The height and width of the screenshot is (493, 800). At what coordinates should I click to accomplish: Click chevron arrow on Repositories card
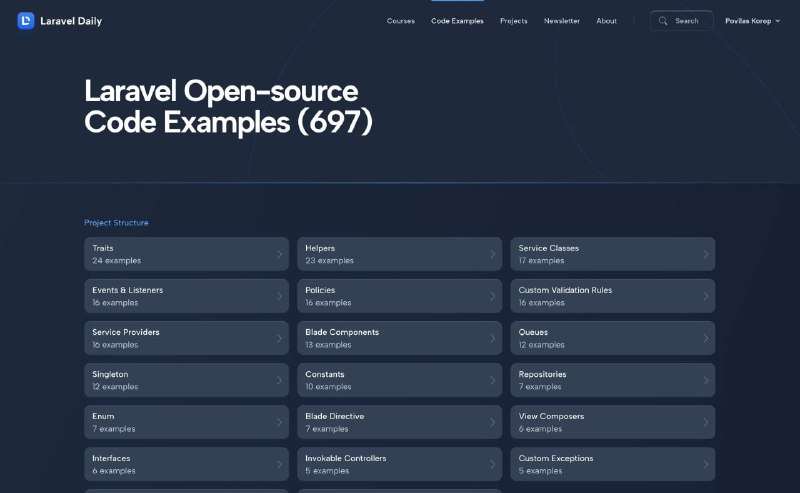pyautogui.click(x=706, y=380)
